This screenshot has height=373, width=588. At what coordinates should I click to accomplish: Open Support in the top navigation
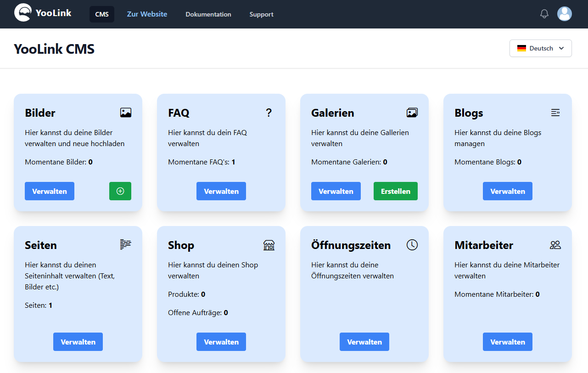262,14
